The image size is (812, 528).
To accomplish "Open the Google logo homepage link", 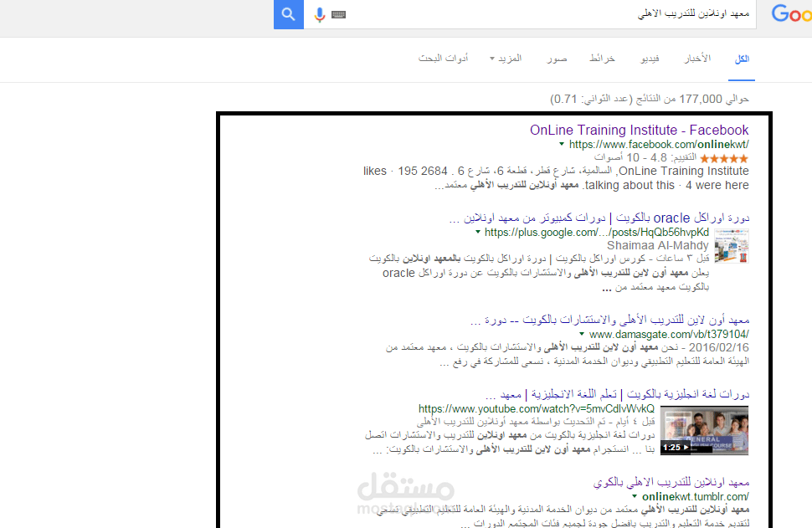I will (791, 14).
